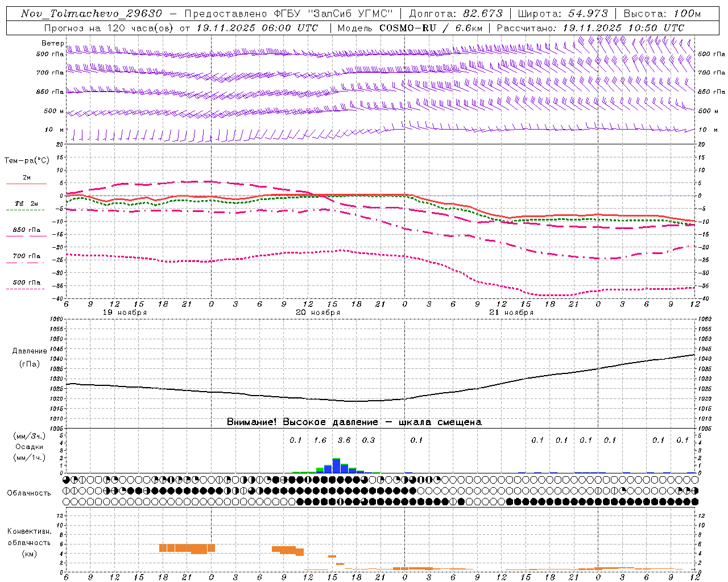Click the Конвективн. label
The height and width of the screenshot is (582, 728).
30,531
